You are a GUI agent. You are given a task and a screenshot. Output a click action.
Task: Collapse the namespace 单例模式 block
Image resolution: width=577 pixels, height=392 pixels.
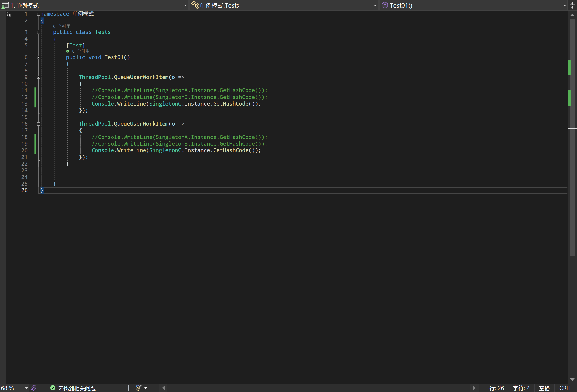click(x=39, y=14)
